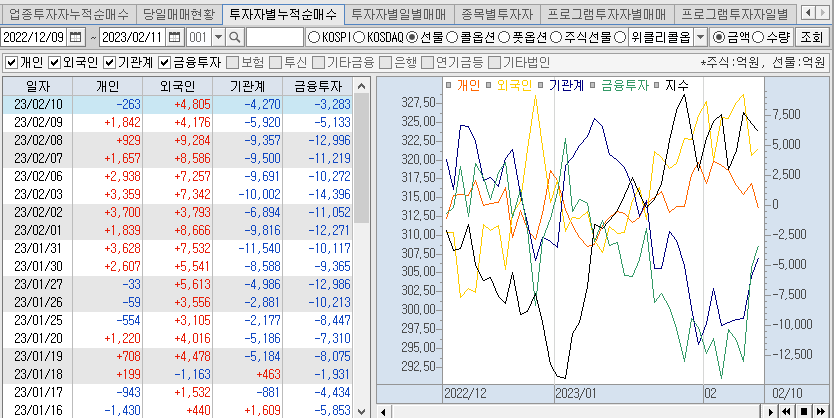Select the KOSDAQ radio button
The width and height of the screenshot is (834, 418).
click(x=359, y=37)
